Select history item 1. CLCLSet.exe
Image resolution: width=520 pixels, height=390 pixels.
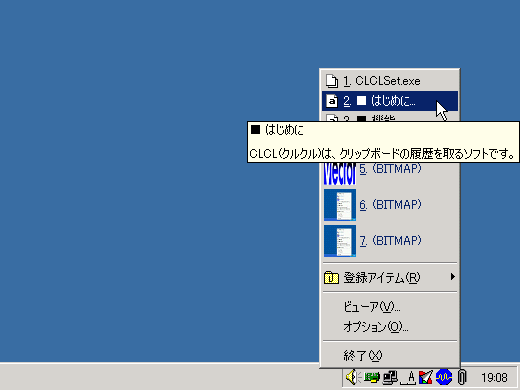[x=390, y=81]
